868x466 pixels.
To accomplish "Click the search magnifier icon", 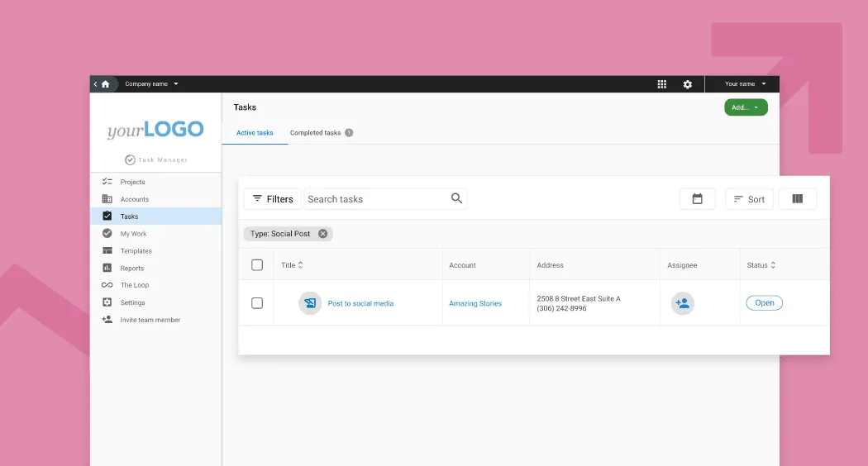I will tap(456, 198).
